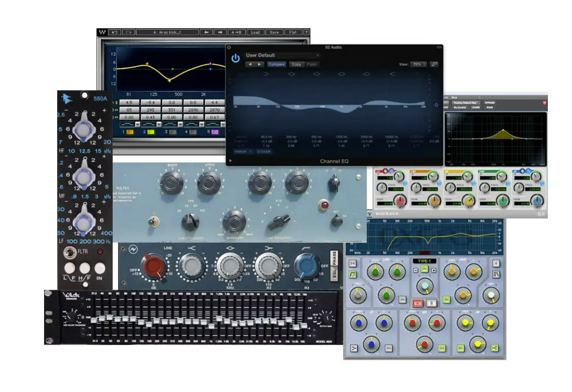This screenshot has height=392, width=572.
Task: Click Save in the Waves EQ toolbar
Action: point(274,32)
